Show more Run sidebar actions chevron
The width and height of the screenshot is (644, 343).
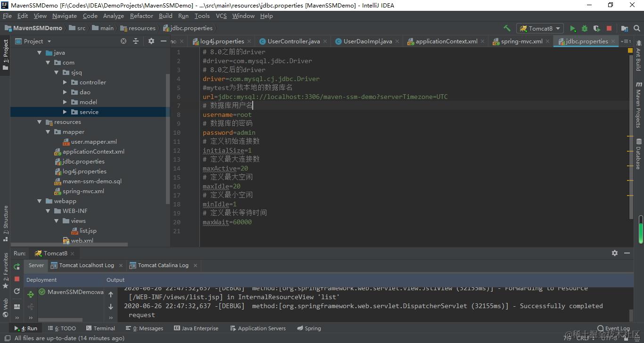(17, 318)
